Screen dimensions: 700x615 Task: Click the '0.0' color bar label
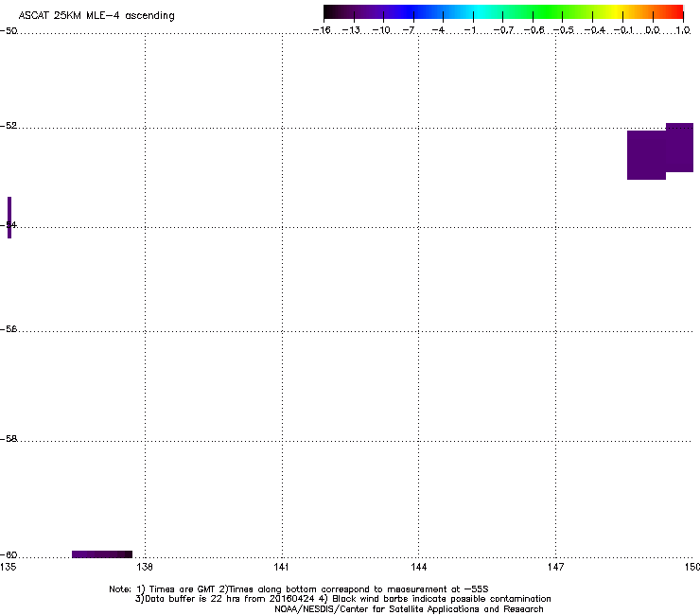(653, 30)
